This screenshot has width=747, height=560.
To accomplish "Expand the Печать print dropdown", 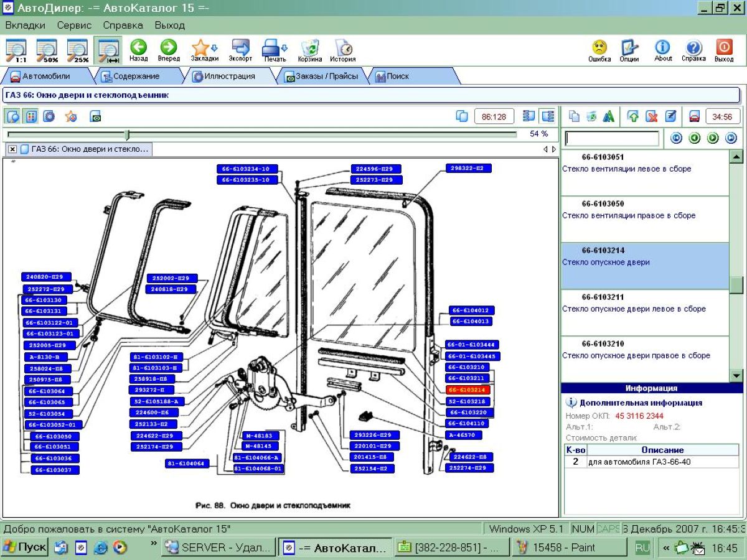I will pyautogui.click(x=284, y=47).
